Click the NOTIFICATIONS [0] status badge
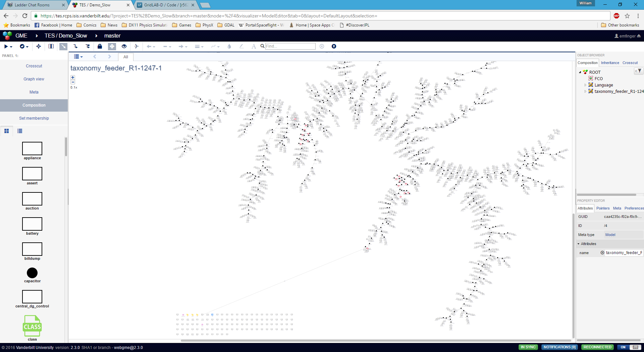The width and height of the screenshot is (644, 352). pyautogui.click(x=559, y=347)
